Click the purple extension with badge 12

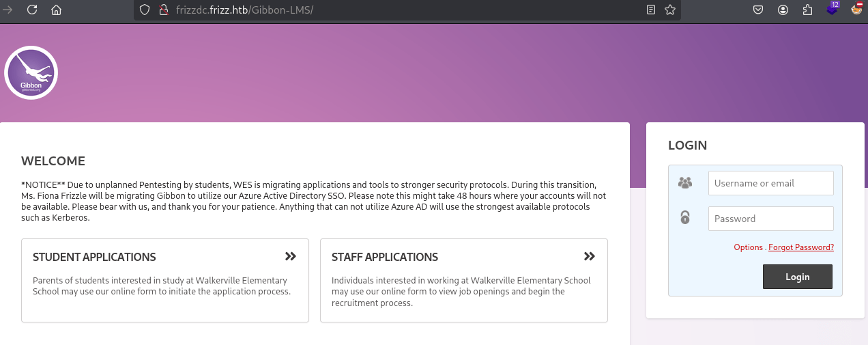pos(832,10)
